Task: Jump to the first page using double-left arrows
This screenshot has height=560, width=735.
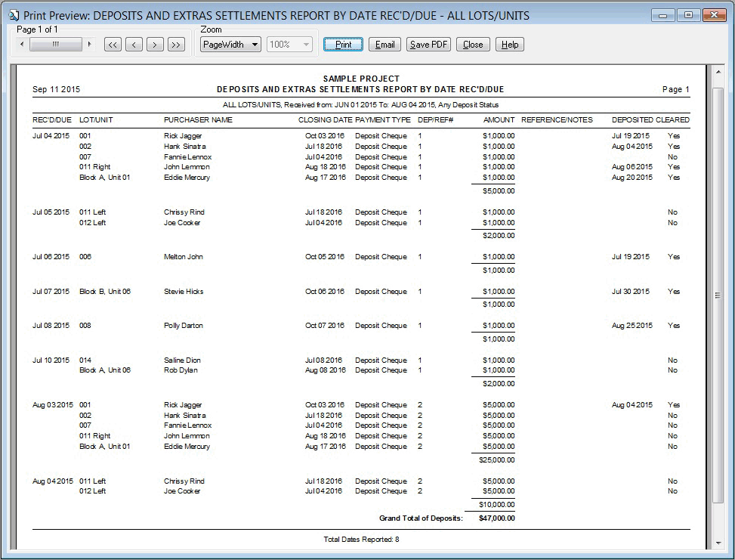Action: (112, 44)
